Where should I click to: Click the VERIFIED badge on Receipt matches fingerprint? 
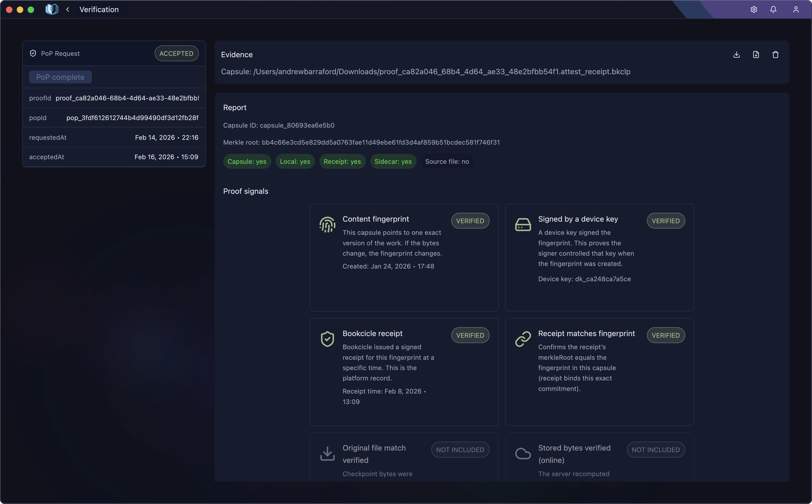[x=666, y=335]
